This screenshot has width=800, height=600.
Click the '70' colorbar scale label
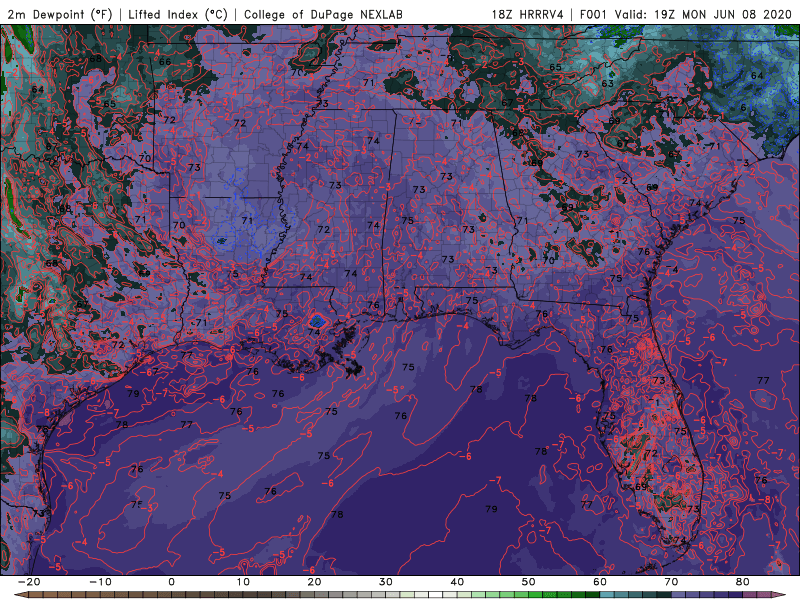point(671,582)
